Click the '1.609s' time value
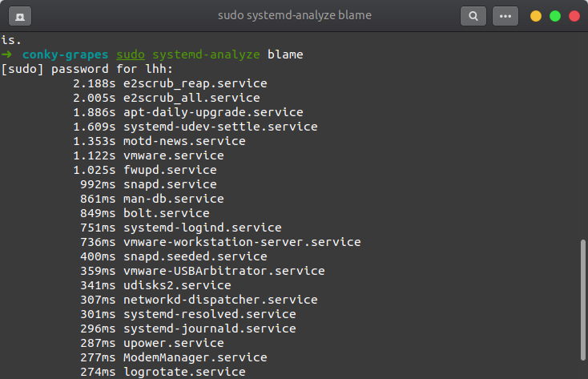This screenshot has width=588, height=379. pos(94,127)
